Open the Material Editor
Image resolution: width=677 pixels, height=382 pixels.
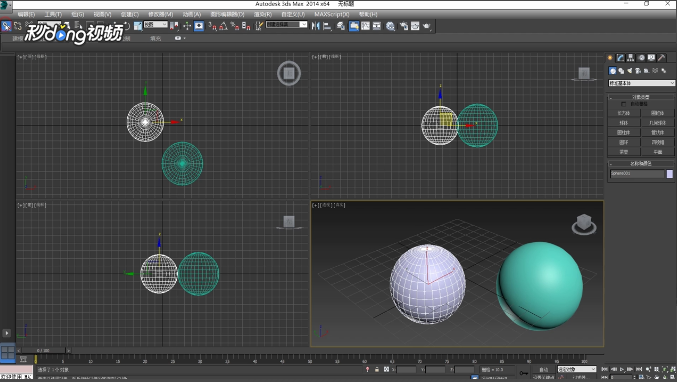coord(390,26)
